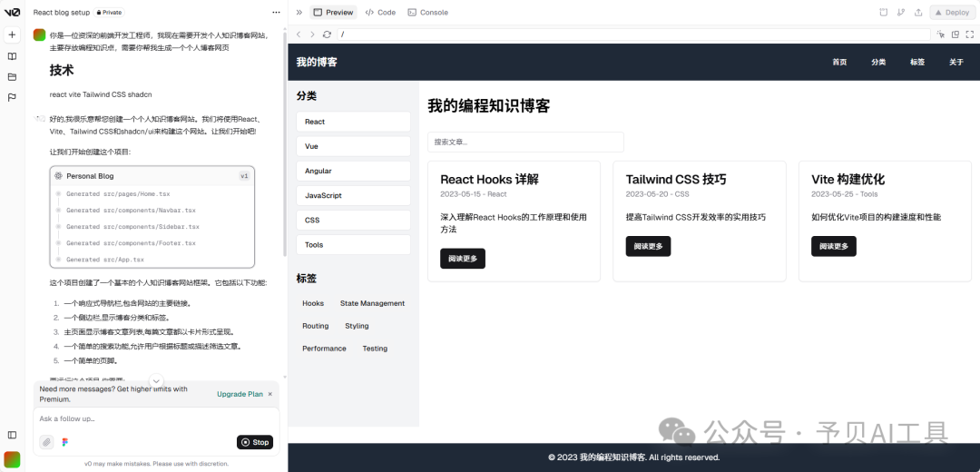This screenshot has height=472, width=980.
Task: Activate the element select cursor icon
Action: click(x=941, y=34)
